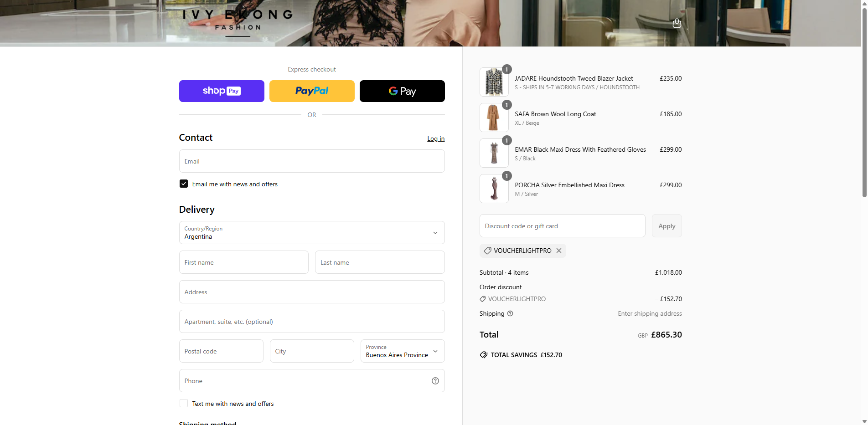868x425 pixels.
Task: Click the S / Black variant text
Action: click(x=525, y=159)
